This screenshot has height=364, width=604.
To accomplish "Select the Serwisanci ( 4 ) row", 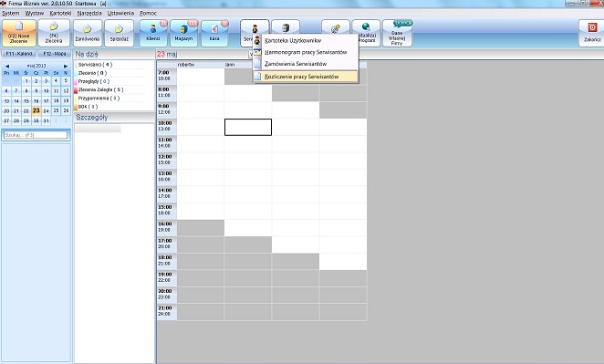I will [110, 65].
